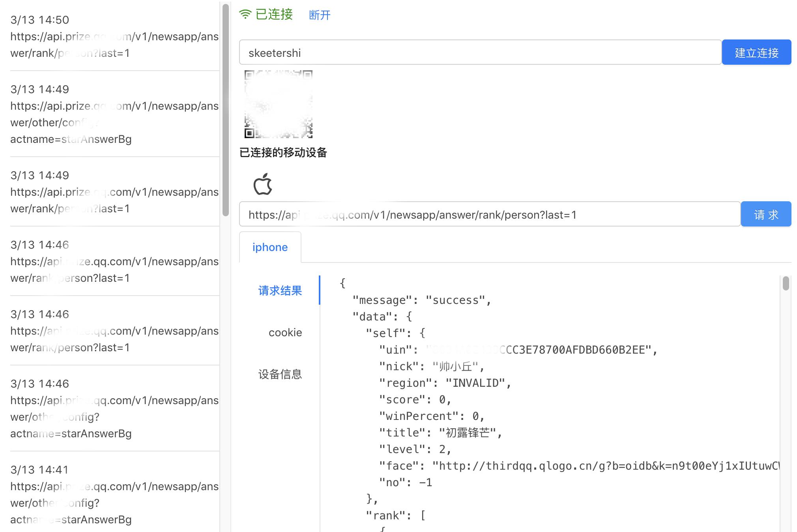797x532 pixels.
Task: Click the 请求结果 panel icon
Action: 280,290
